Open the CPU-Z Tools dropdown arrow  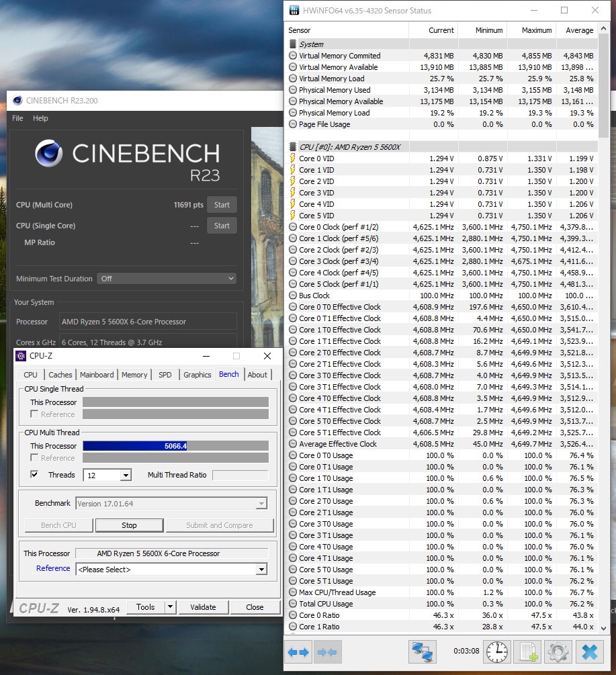point(171,607)
